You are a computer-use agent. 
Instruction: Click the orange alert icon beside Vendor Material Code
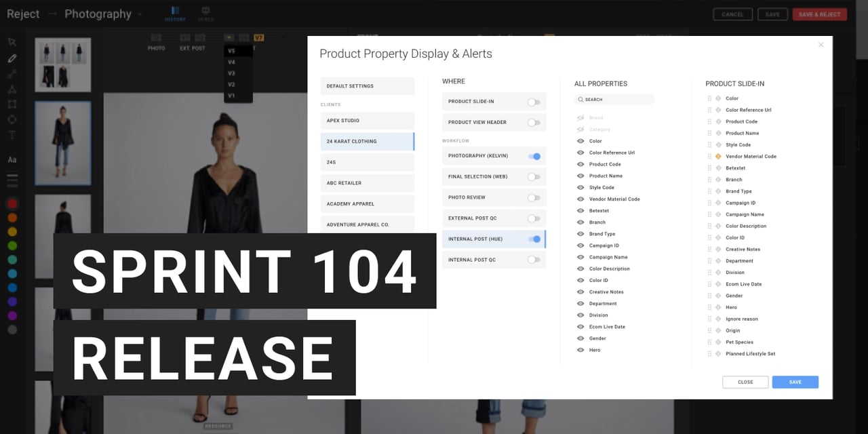tap(718, 157)
